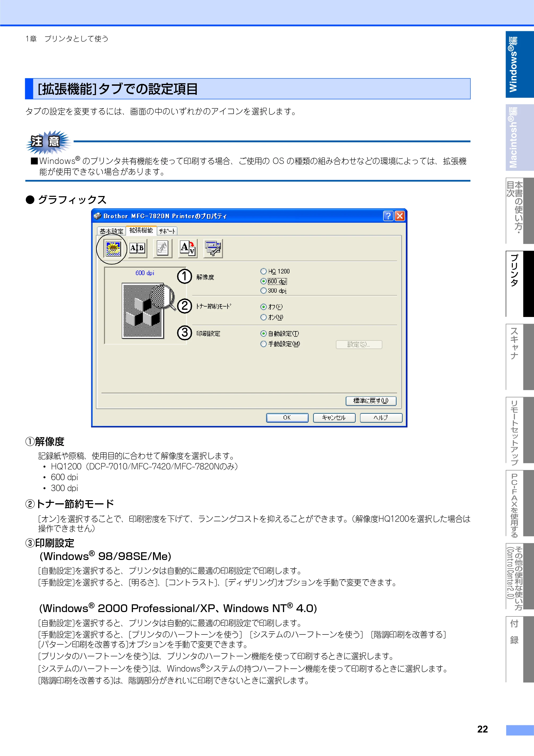Click the ヘルプ button
The height and width of the screenshot is (756, 534).
coord(381,417)
